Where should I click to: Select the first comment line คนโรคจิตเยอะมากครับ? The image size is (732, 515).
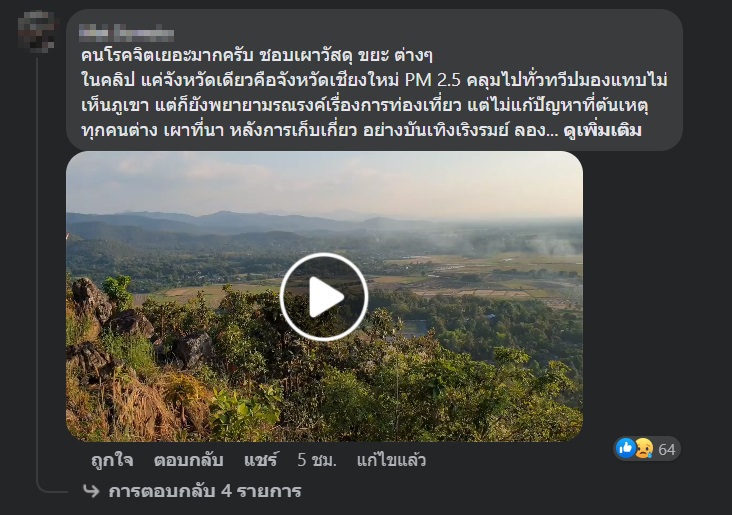tap(167, 56)
